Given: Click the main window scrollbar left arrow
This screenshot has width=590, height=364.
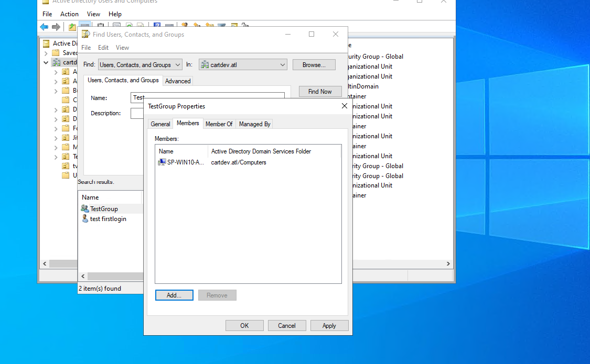Looking at the screenshot, I should coord(45,263).
